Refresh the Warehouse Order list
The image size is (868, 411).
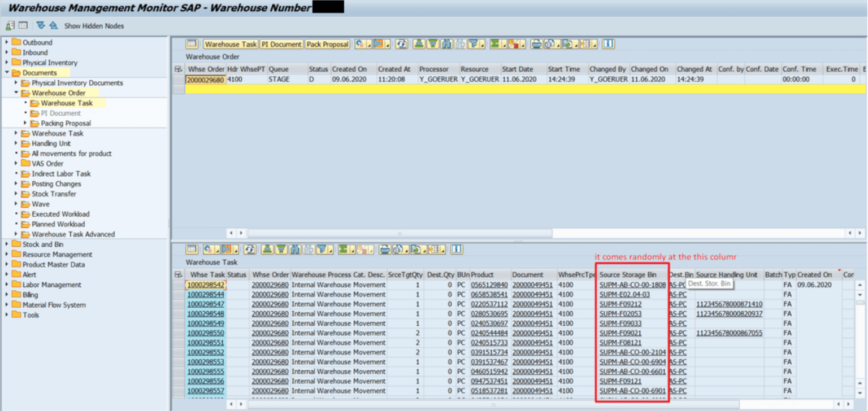point(401,44)
